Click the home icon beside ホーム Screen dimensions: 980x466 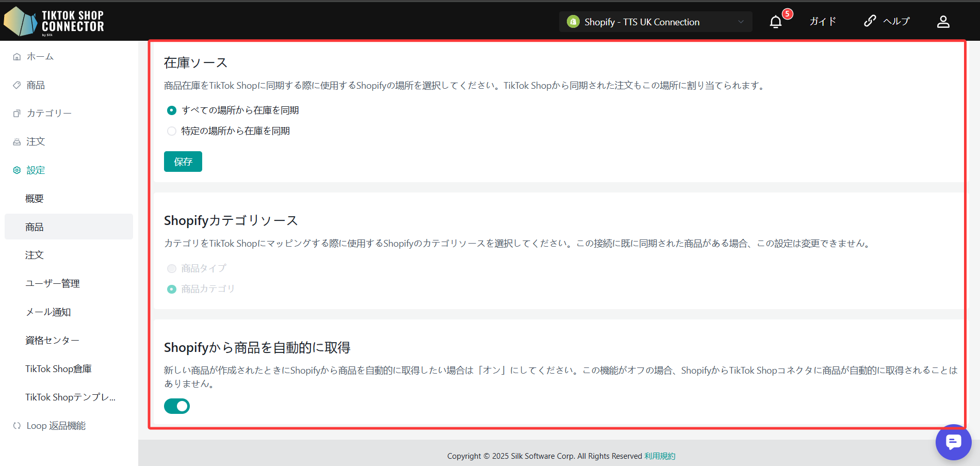click(17, 57)
